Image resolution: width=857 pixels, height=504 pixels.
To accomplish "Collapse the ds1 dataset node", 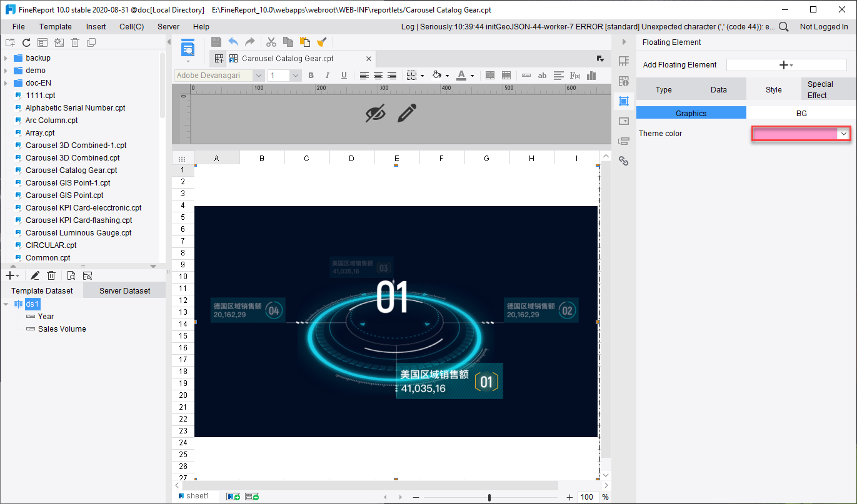I will coord(6,304).
